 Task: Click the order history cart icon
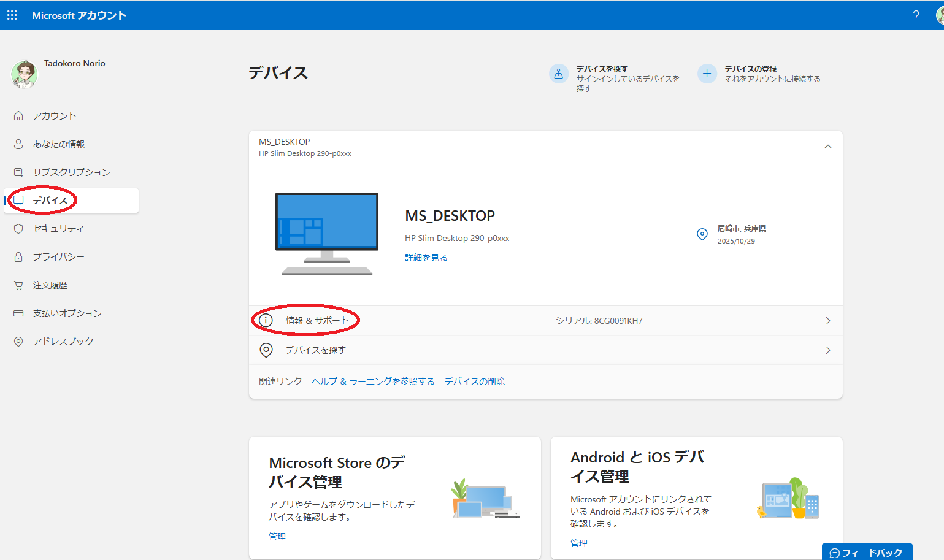(x=18, y=285)
